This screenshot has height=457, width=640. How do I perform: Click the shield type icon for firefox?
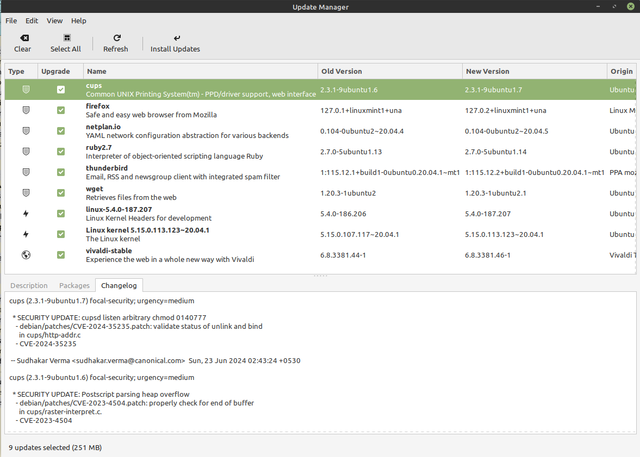click(26, 110)
